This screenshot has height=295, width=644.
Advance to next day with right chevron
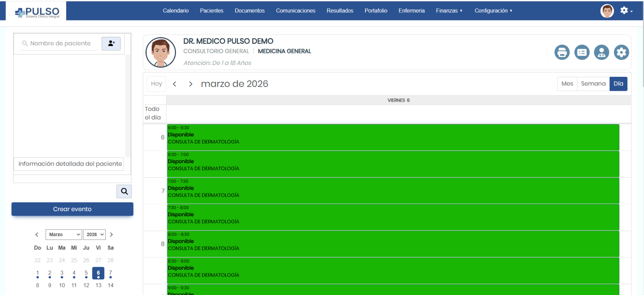(x=190, y=84)
